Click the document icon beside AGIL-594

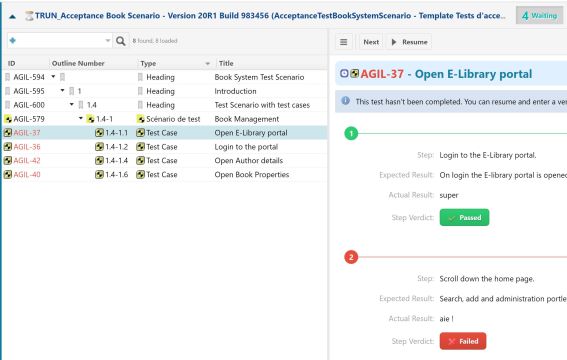(8, 77)
